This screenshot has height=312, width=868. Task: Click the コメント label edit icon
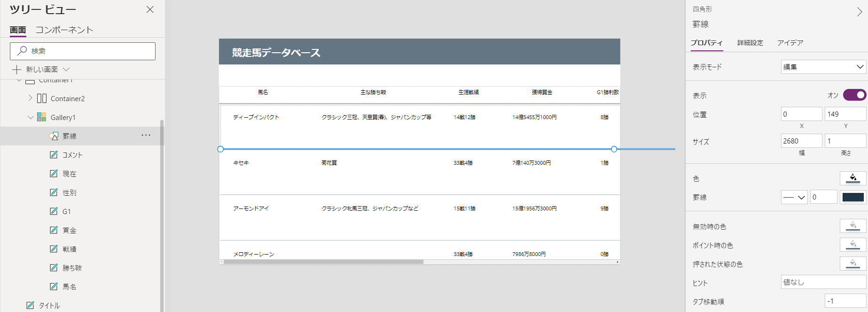pyautogui.click(x=54, y=154)
